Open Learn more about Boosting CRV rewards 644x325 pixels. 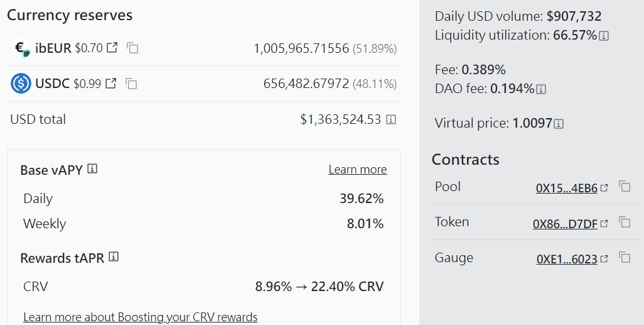141,317
